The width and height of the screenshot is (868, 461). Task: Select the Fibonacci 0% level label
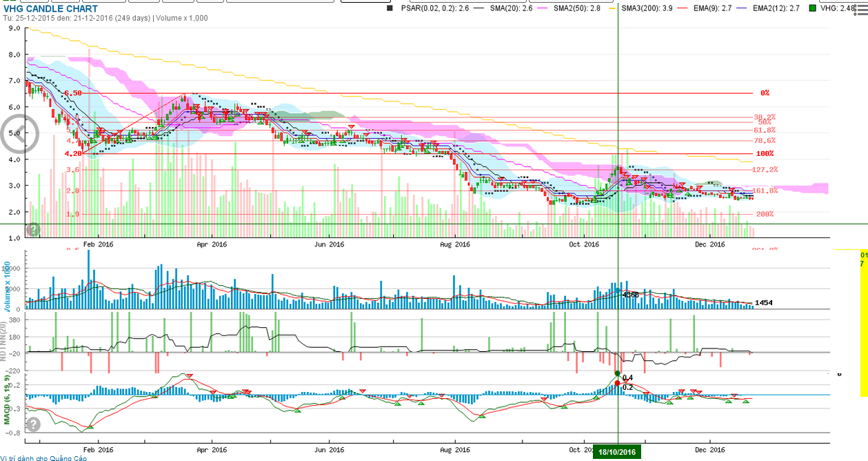(x=765, y=92)
